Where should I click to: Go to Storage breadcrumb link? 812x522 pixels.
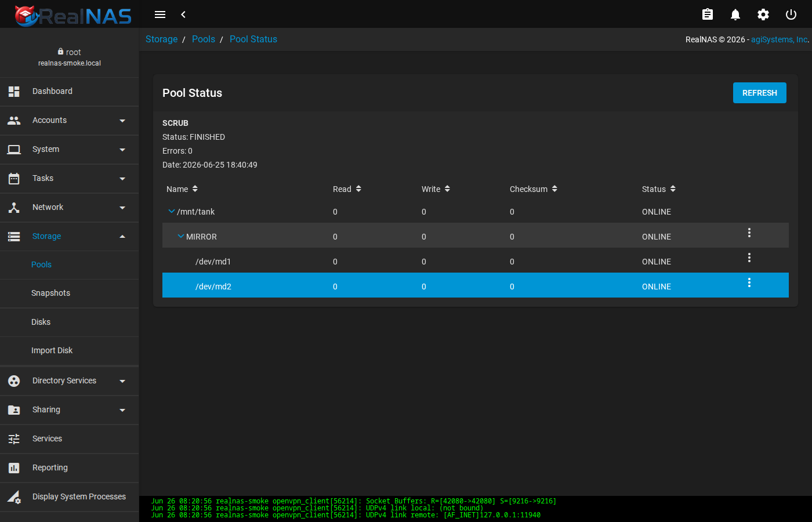point(161,39)
